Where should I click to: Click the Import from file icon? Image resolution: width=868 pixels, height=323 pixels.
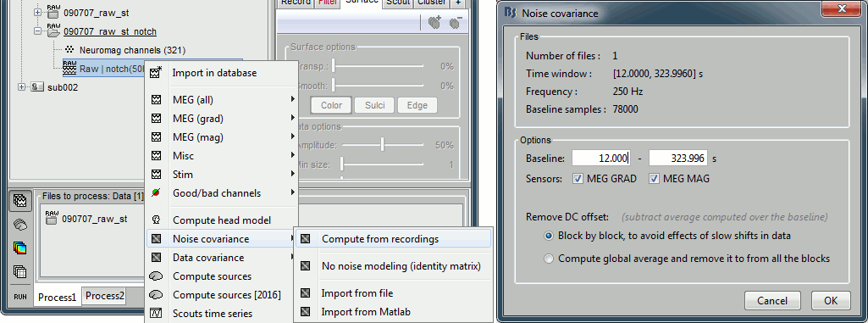(x=305, y=293)
